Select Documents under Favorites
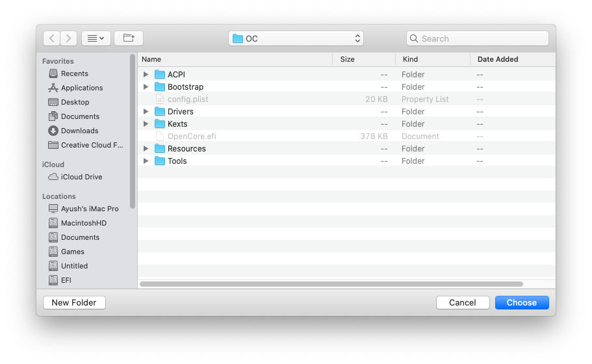Viewport: 592px width, 364px height. pyautogui.click(x=74, y=117)
